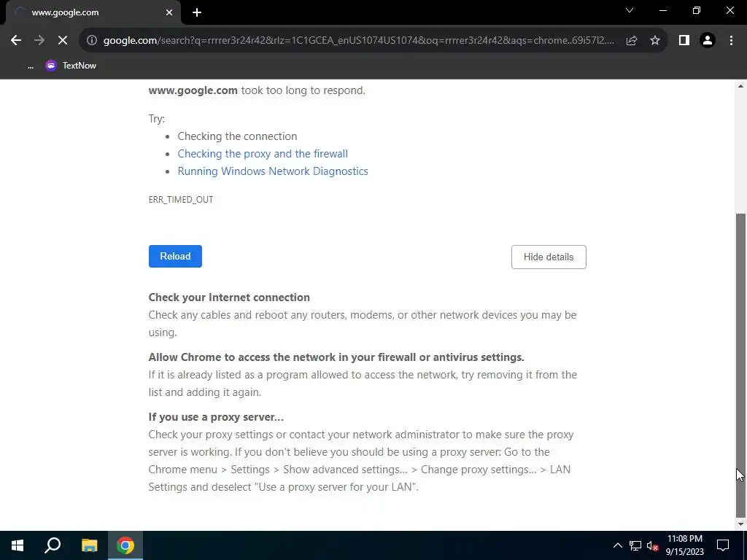Screen dimensions: 747x560
Task: Click 'took too long to respond' message
Action: tap(303, 90)
